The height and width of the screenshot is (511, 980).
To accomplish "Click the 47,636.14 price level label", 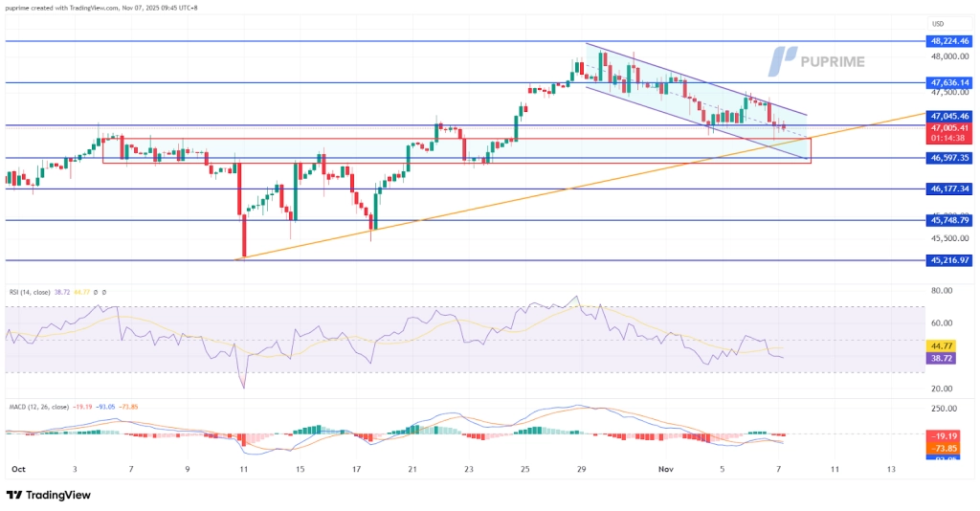I will [949, 82].
